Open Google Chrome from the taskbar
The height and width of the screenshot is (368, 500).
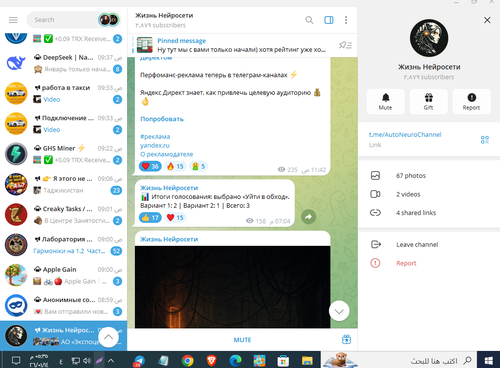point(188,360)
